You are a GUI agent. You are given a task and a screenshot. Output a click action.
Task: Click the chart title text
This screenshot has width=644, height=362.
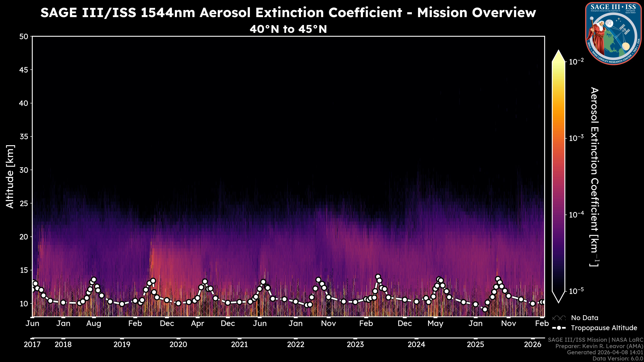tap(288, 13)
